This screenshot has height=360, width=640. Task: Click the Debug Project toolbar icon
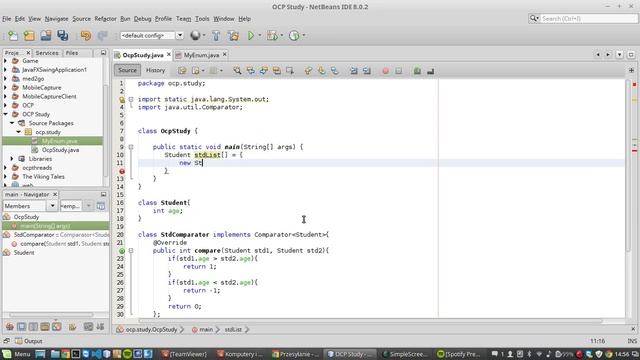point(272,36)
